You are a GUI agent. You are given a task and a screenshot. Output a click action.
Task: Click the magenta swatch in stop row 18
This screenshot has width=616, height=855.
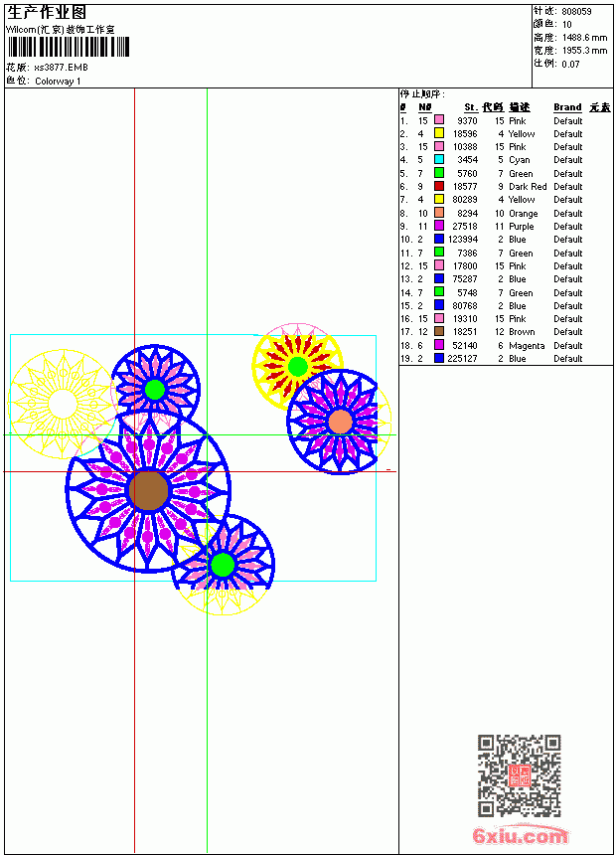click(x=439, y=345)
